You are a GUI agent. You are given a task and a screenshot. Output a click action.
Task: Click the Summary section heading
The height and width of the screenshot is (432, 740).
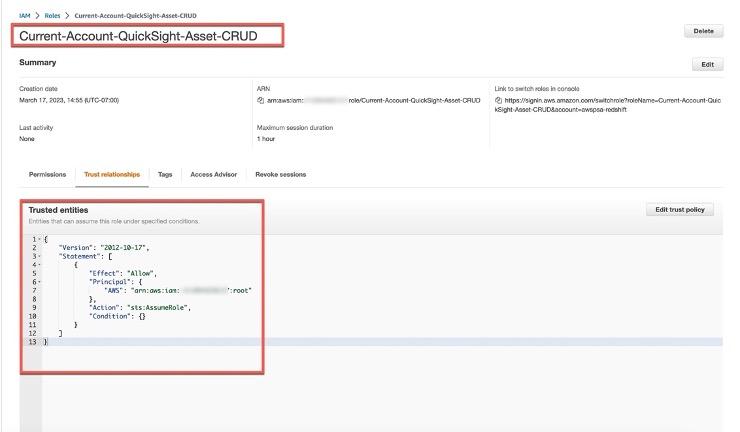click(37, 62)
